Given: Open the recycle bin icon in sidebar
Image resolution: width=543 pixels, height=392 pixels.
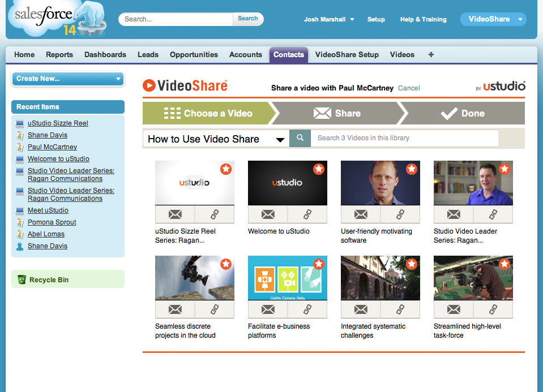Looking at the screenshot, I should 22,279.
